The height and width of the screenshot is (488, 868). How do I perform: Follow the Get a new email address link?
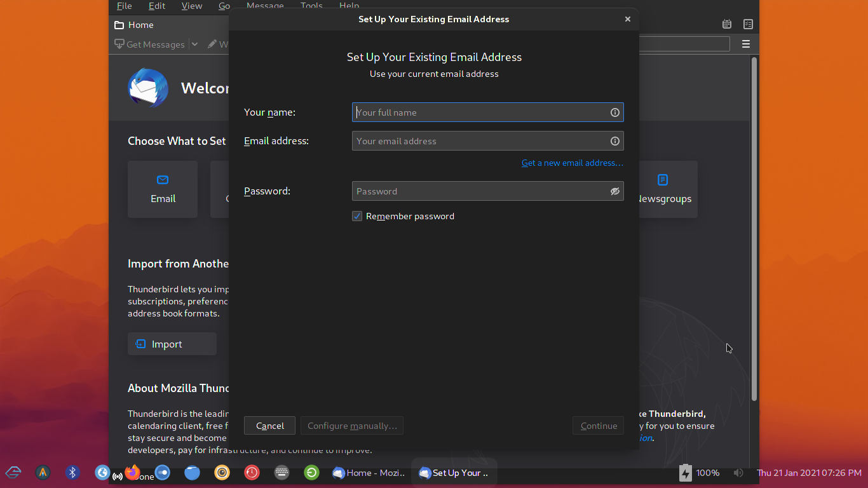pyautogui.click(x=572, y=163)
